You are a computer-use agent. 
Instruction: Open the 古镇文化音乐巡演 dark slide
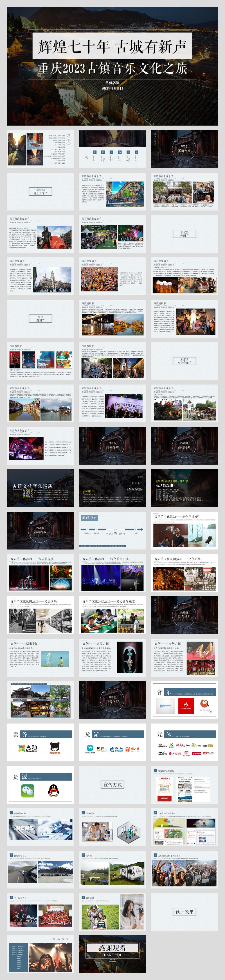point(40,488)
